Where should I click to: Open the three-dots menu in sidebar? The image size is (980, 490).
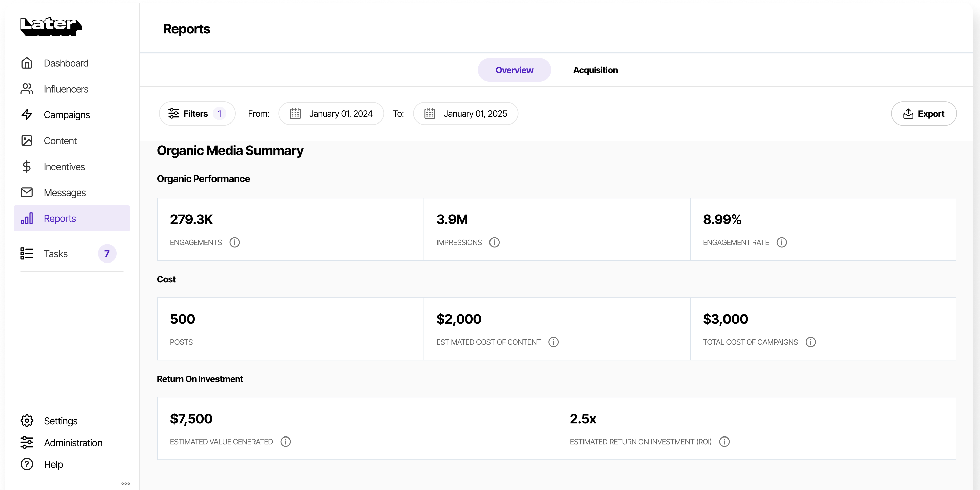[125, 484]
